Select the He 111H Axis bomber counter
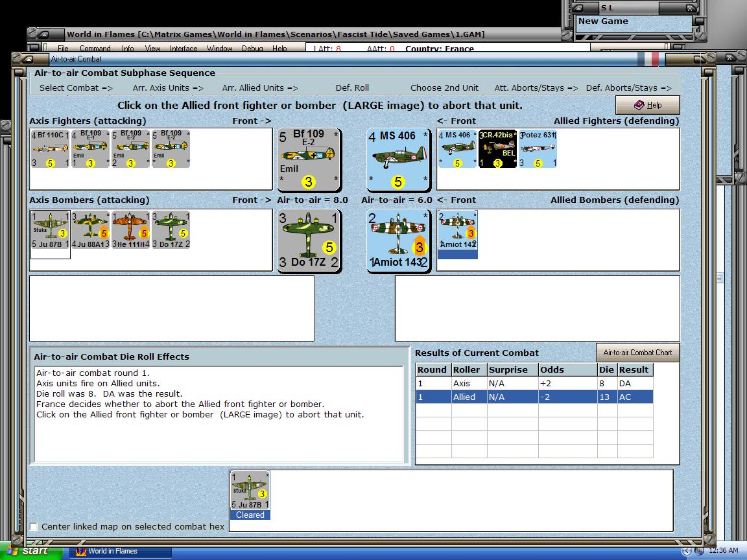The height and width of the screenshot is (560, 747). 130,231
